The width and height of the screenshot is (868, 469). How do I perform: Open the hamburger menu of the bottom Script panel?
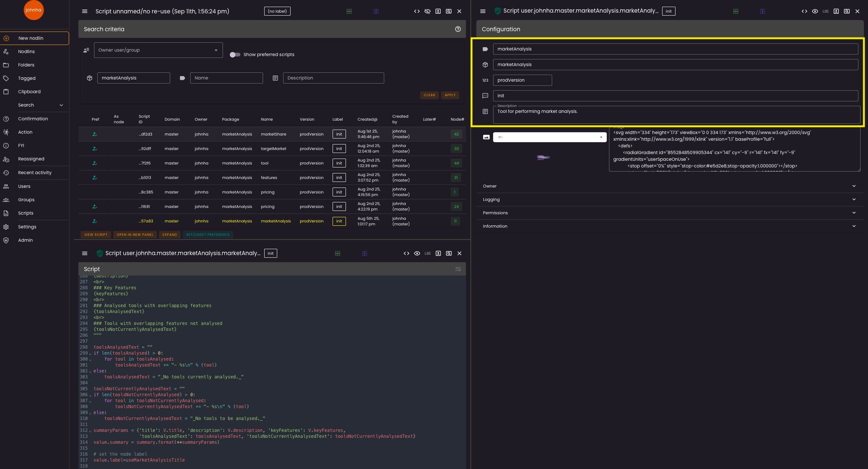pyautogui.click(x=85, y=253)
